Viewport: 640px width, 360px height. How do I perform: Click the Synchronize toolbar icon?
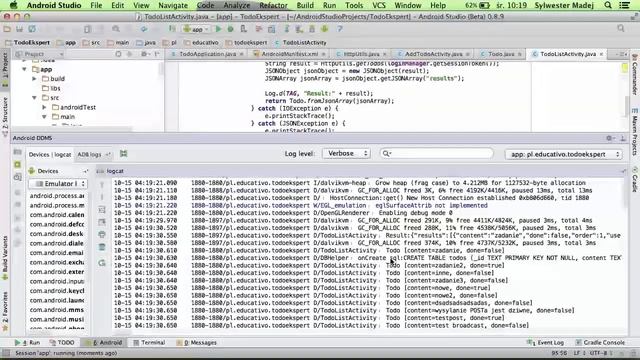pyautogui.click(x=32, y=29)
